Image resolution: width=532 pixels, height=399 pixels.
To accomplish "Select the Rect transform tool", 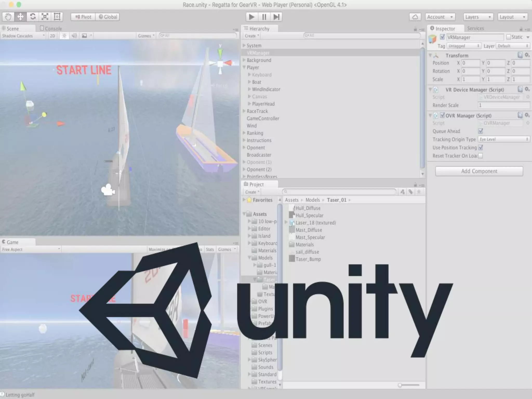I will coord(57,17).
